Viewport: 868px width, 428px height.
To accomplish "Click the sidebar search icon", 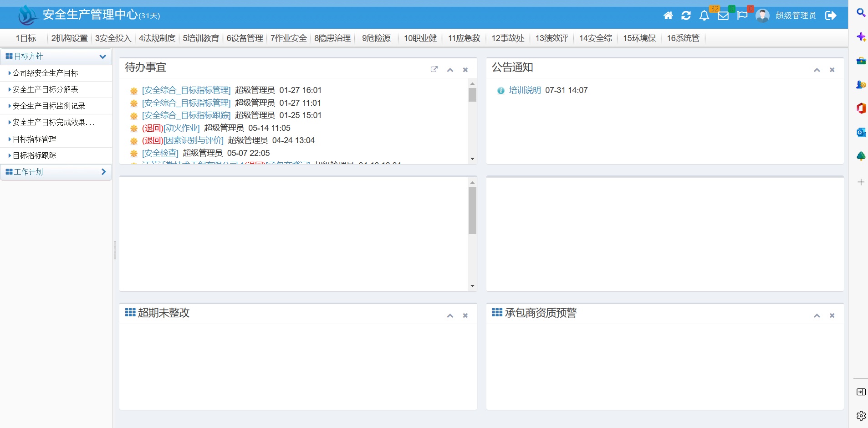I will [861, 12].
